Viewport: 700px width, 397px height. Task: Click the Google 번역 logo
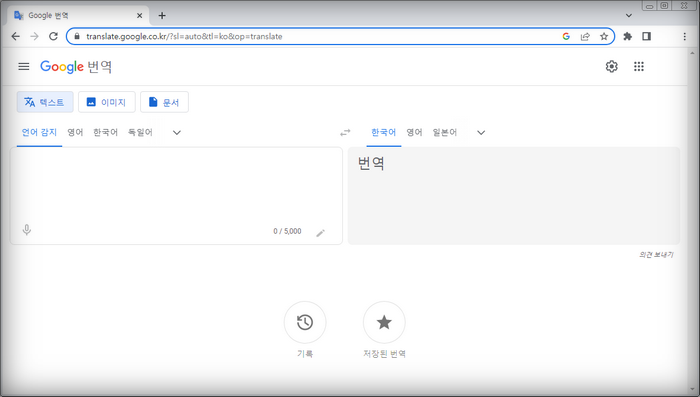[x=76, y=67]
